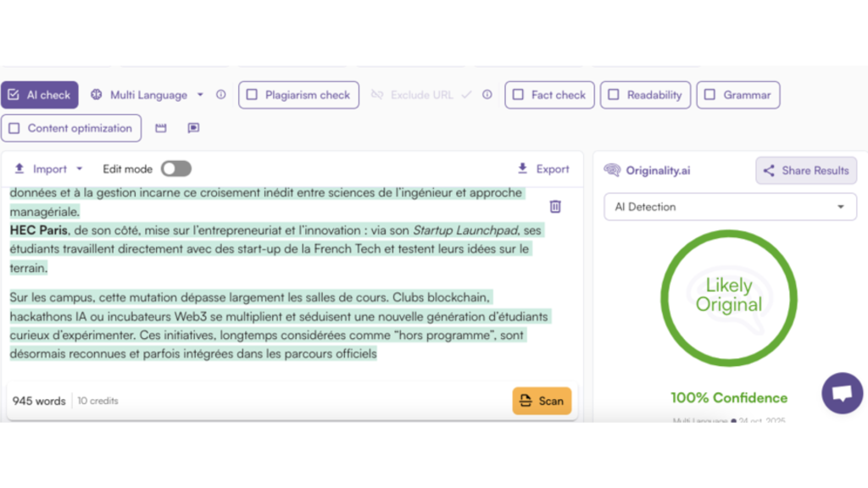
Task: Open the Multi Language info icon
Action: pyautogui.click(x=221, y=95)
